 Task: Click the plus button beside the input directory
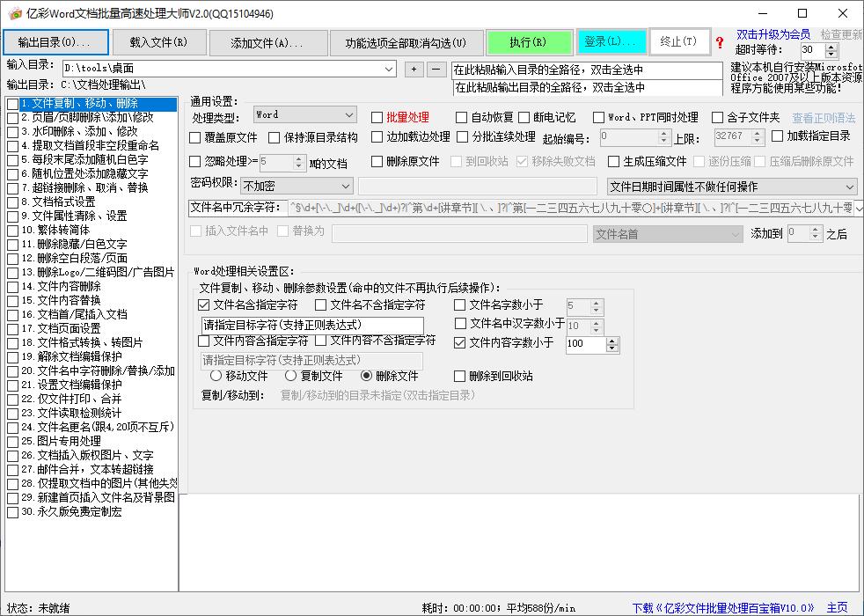pos(414,69)
